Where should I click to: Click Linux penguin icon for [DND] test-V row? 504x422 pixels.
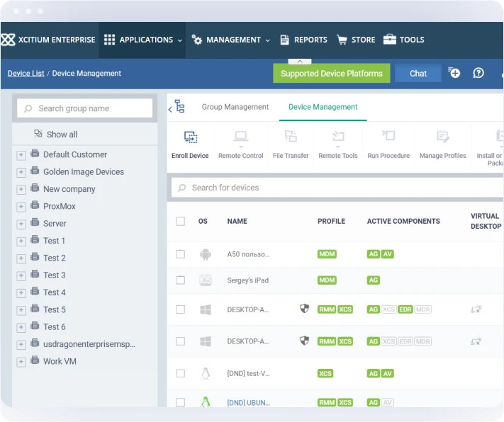coord(206,374)
